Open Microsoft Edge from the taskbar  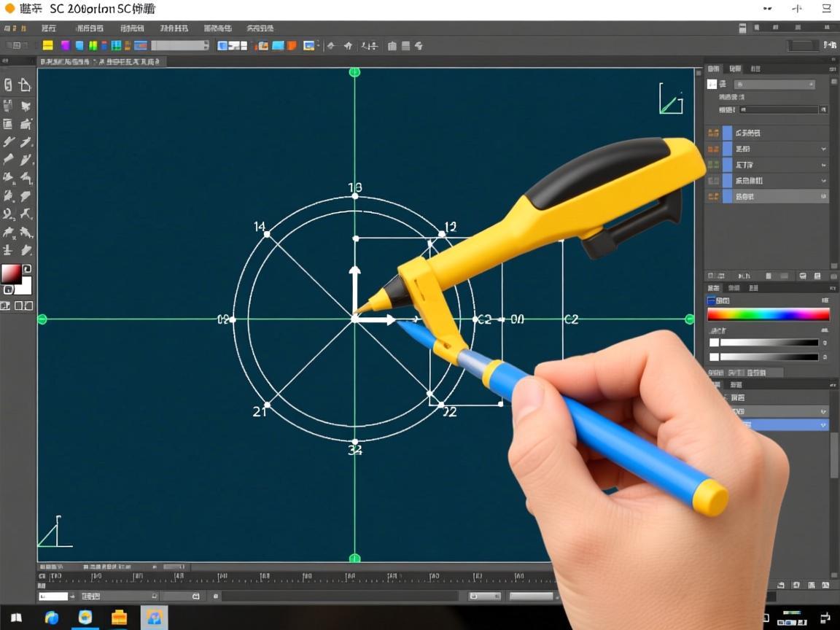pos(52,618)
